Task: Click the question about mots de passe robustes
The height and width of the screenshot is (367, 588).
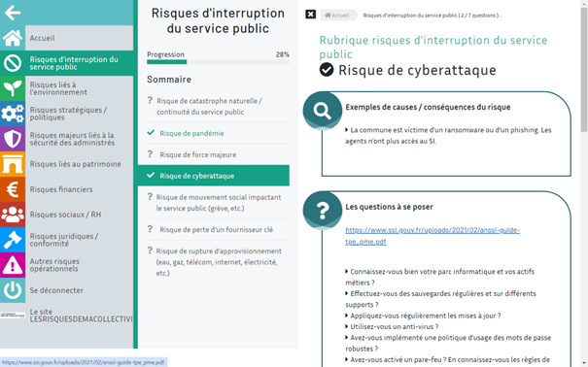Action: tap(448, 343)
